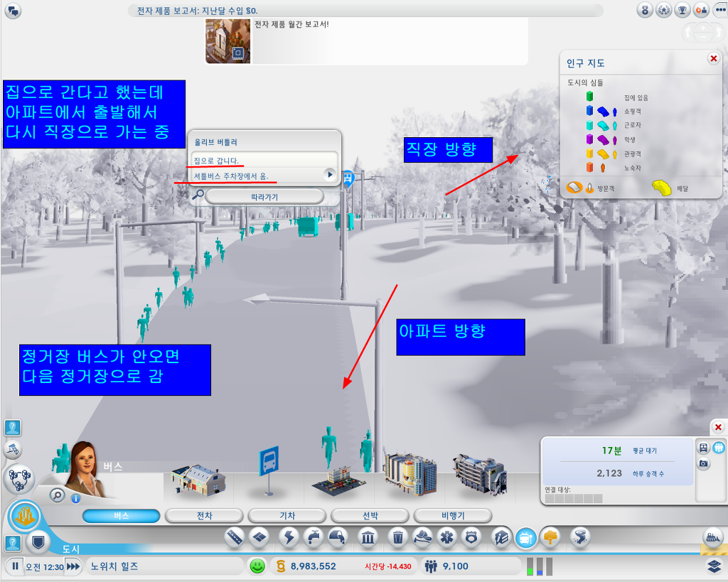This screenshot has width=728, height=582.
Task: Open the police badge menu
Action: (471, 537)
